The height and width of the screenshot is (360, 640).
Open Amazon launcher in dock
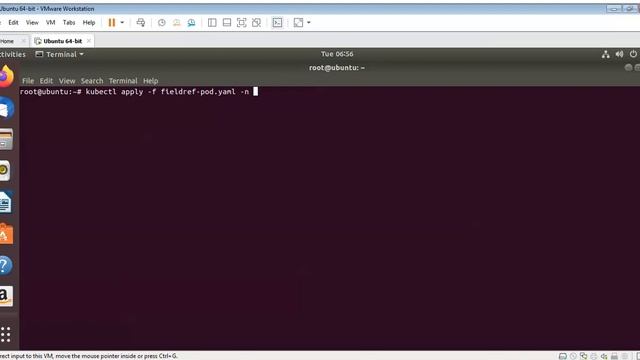6,296
